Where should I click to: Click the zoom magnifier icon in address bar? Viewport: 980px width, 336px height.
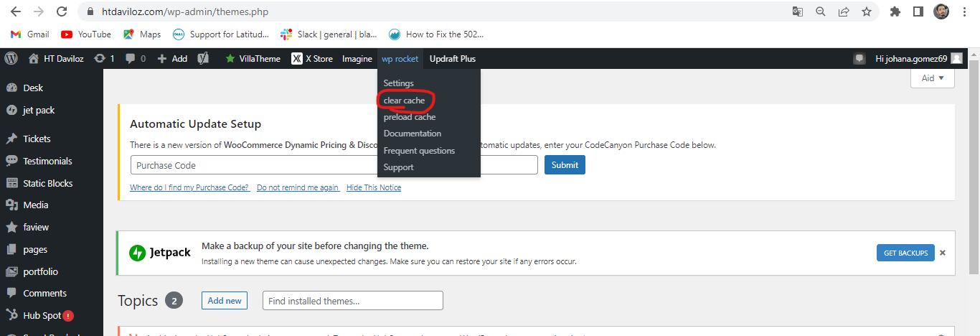[820, 11]
